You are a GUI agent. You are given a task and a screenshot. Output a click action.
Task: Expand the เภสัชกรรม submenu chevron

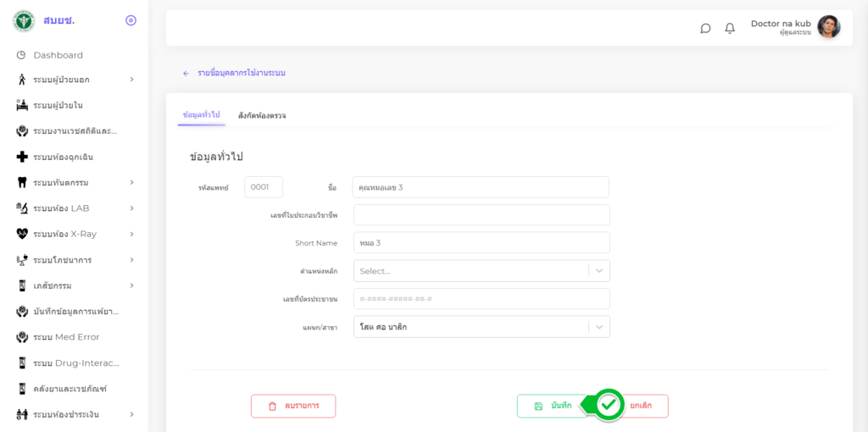point(131,285)
